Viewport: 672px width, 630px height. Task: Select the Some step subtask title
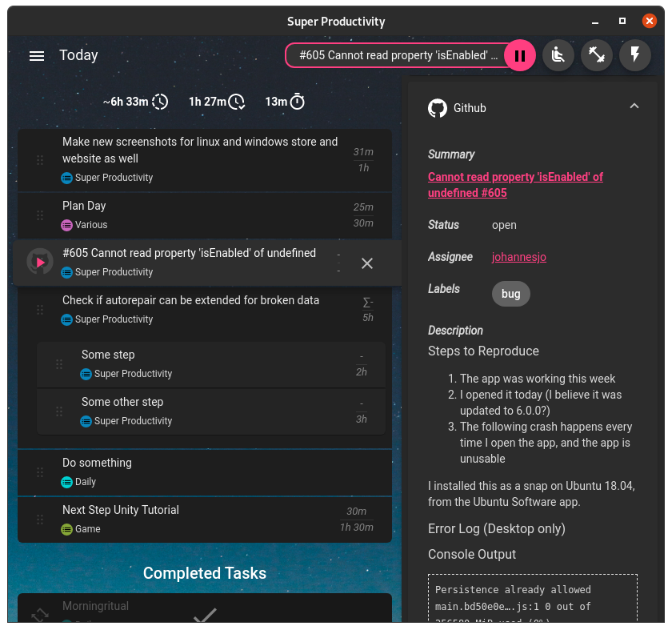coord(108,355)
